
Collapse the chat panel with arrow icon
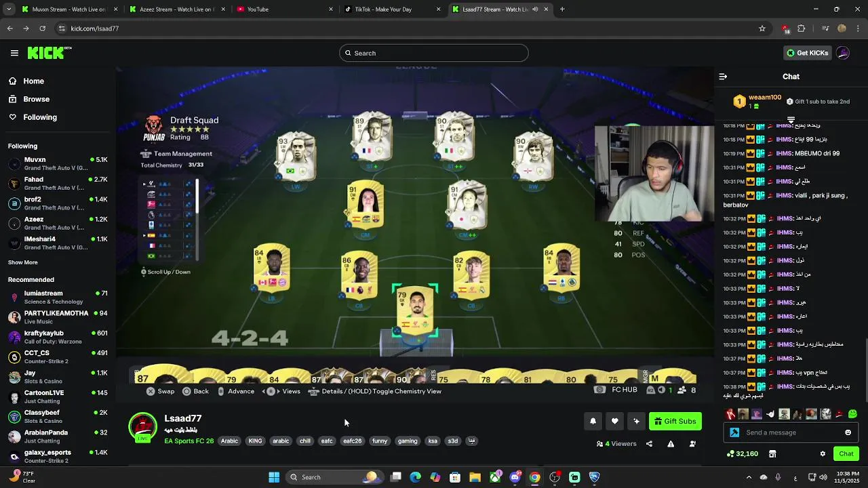point(723,77)
